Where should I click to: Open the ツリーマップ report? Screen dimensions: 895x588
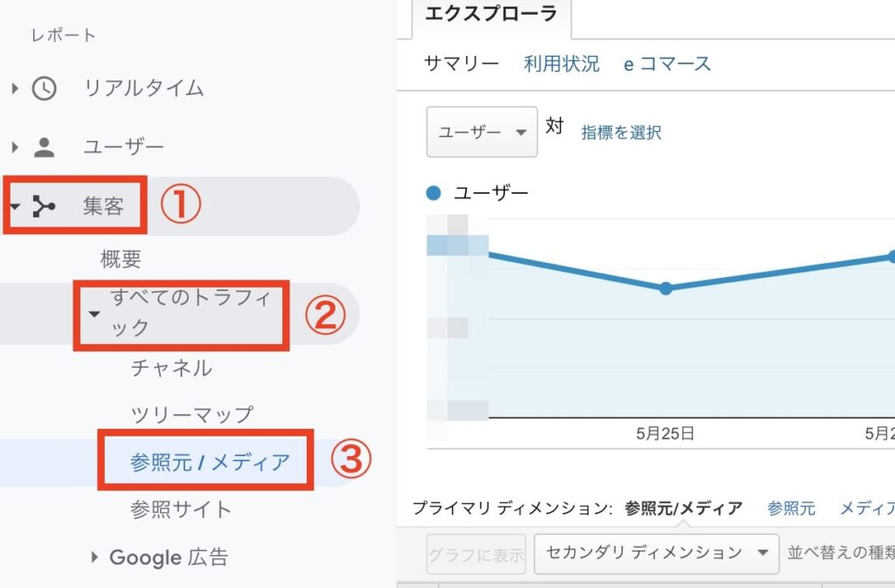(191, 415)
